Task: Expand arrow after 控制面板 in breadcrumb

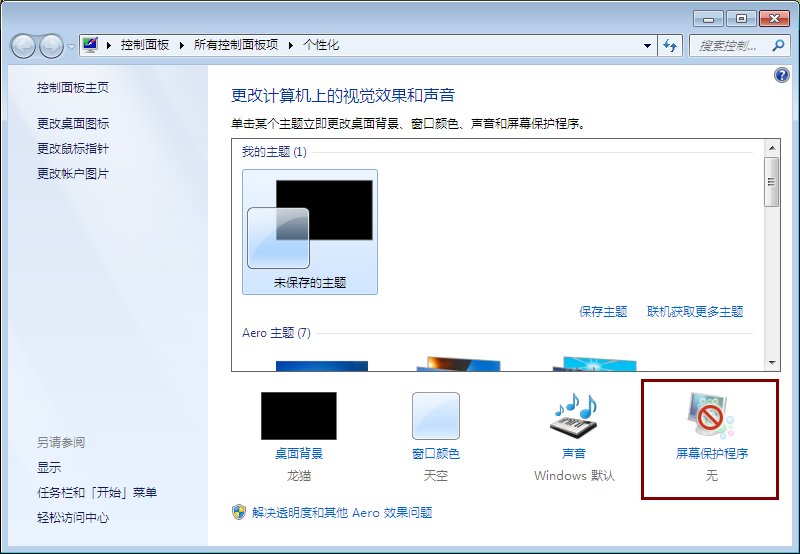Action: click(x=182, y=45)
